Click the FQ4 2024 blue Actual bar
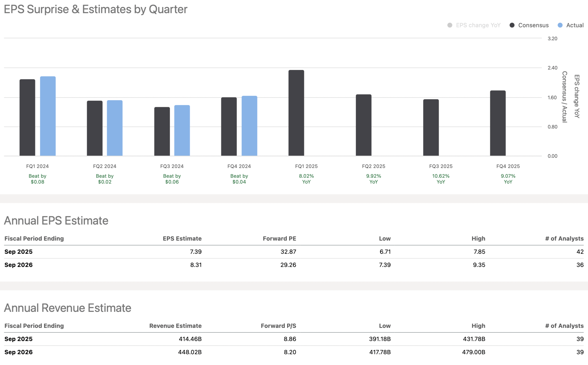588x365 pixels. (x=249, y=126)
